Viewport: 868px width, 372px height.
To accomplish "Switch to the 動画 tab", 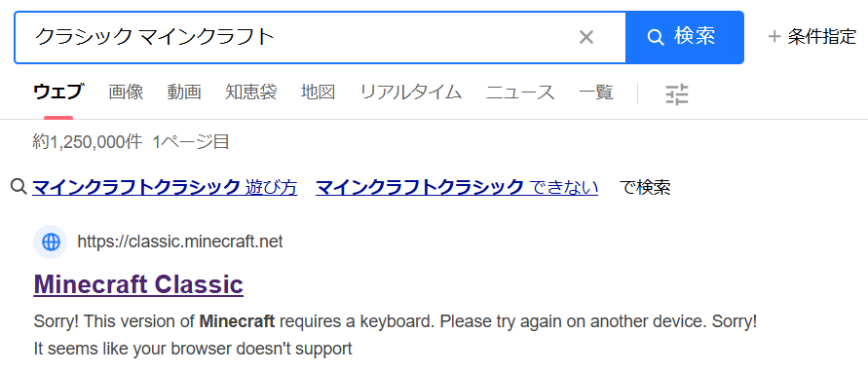I will point(184,92).
